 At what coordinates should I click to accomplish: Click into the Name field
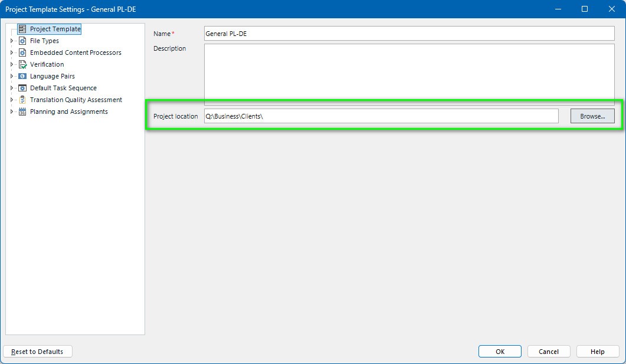(409, 34)
